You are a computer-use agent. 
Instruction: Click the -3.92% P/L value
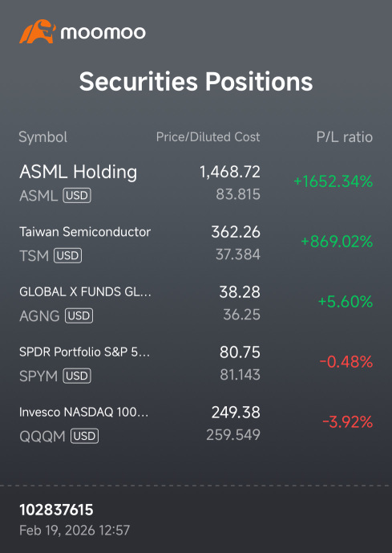[348, 422]
